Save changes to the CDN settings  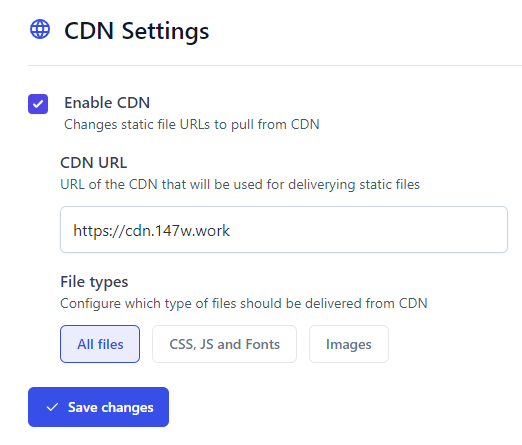(x=98, y=407)
